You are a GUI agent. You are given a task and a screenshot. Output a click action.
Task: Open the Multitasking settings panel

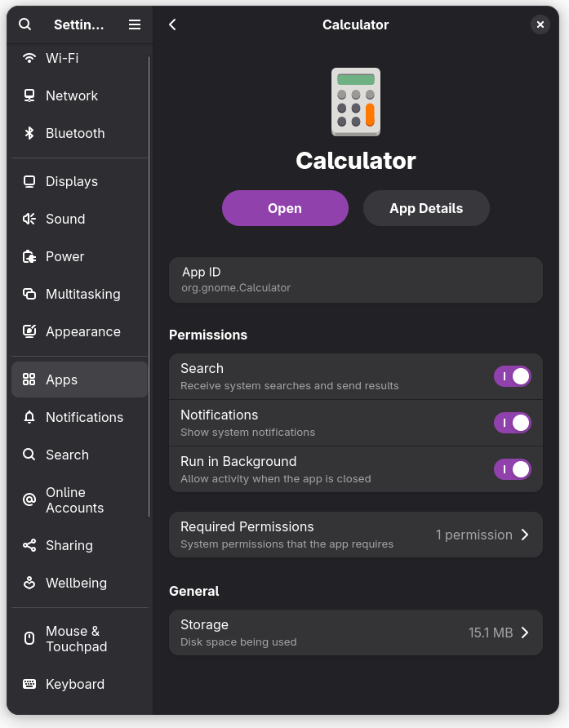82,294
